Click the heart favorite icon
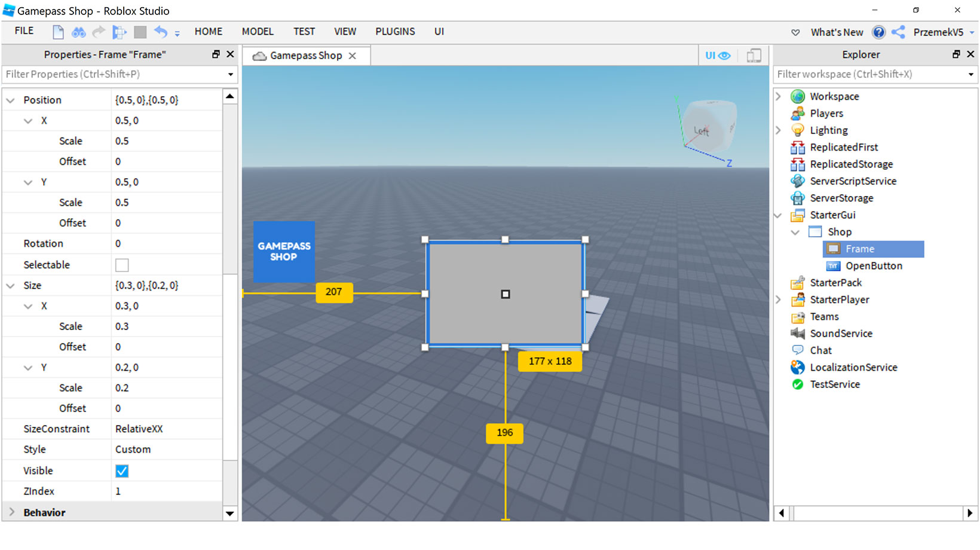Image resolution: width=980 pixels, height=550 pixels. pos(795,32)
